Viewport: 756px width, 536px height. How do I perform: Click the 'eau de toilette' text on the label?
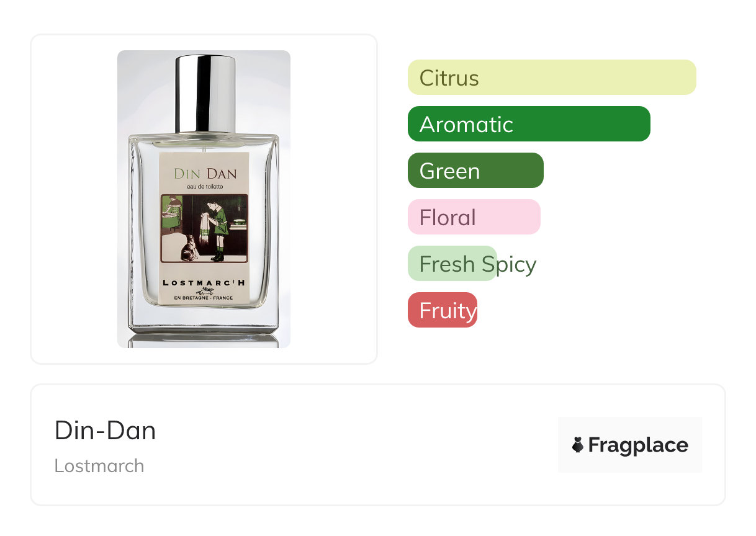[204, 187]
